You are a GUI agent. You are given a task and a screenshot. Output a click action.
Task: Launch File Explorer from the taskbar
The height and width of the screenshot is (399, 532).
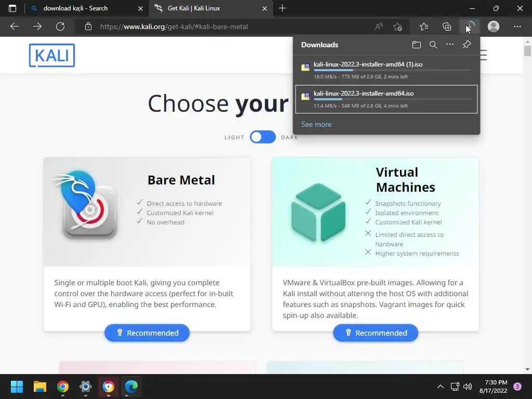pyautogui.click(x=39, y=387)
